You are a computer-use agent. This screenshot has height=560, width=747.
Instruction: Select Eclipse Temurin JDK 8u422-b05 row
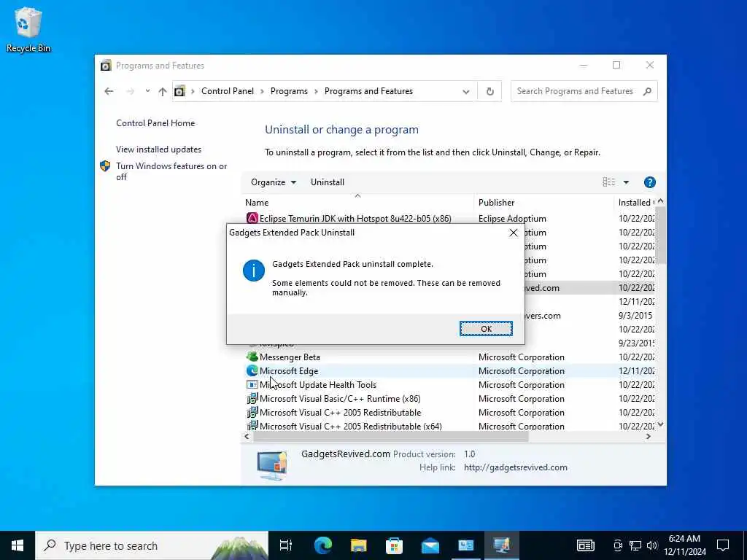coord(449,219)
